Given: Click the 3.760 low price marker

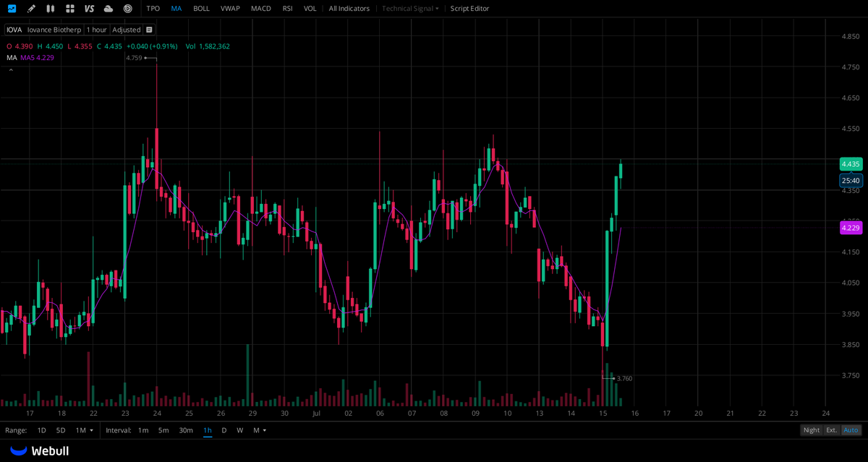Looking at the screenshot, I should point(625,378).
